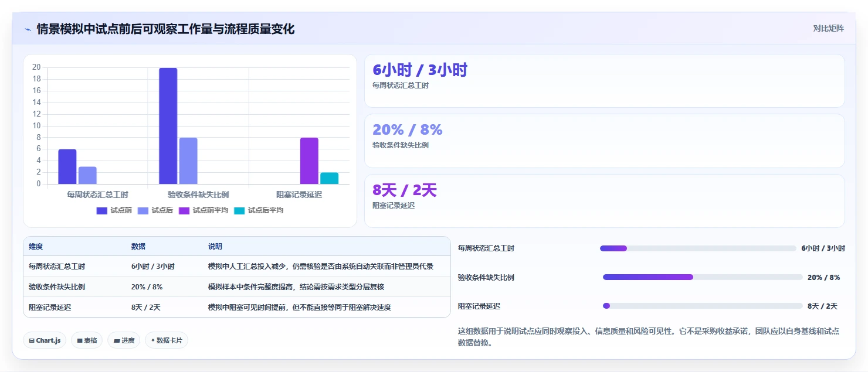Click the note starting 模拟中阻塞可见时间提前
This screenshot has width=868, height=372.
coord(300,307)
